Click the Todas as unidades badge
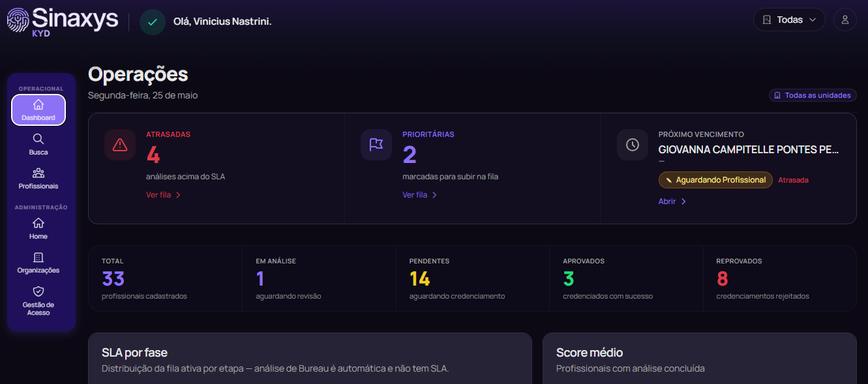Screen dimensions: 868x384 pos(813,95)
